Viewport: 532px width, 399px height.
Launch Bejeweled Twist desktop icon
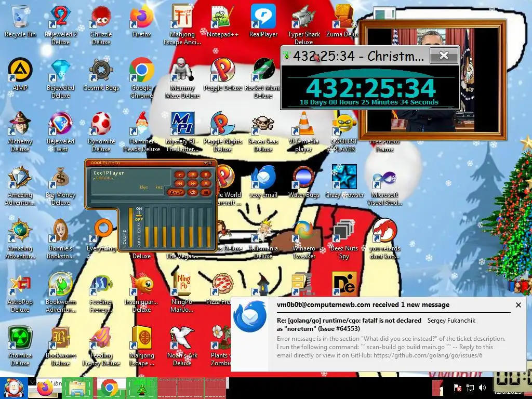tap(60, 131)
